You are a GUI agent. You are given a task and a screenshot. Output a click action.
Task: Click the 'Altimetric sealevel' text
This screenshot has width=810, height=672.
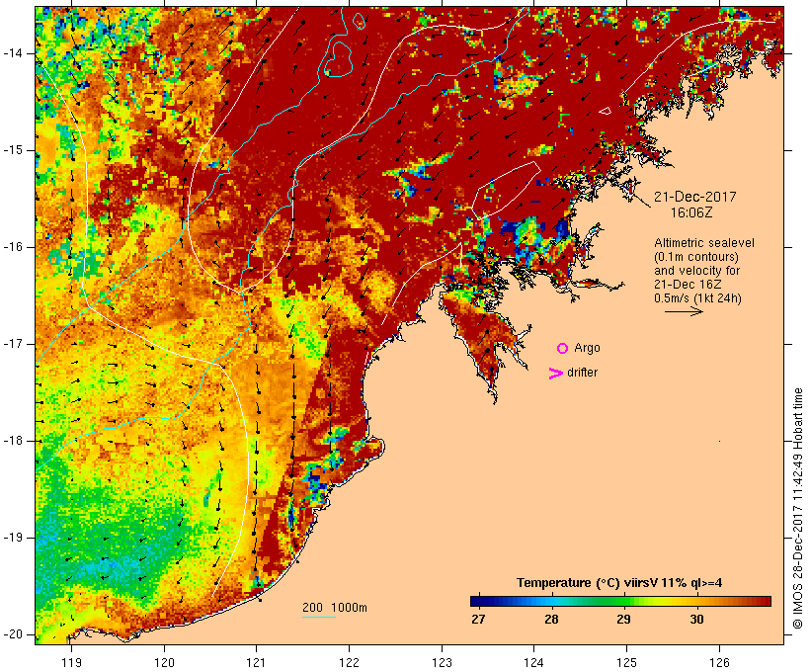point(704,243)
